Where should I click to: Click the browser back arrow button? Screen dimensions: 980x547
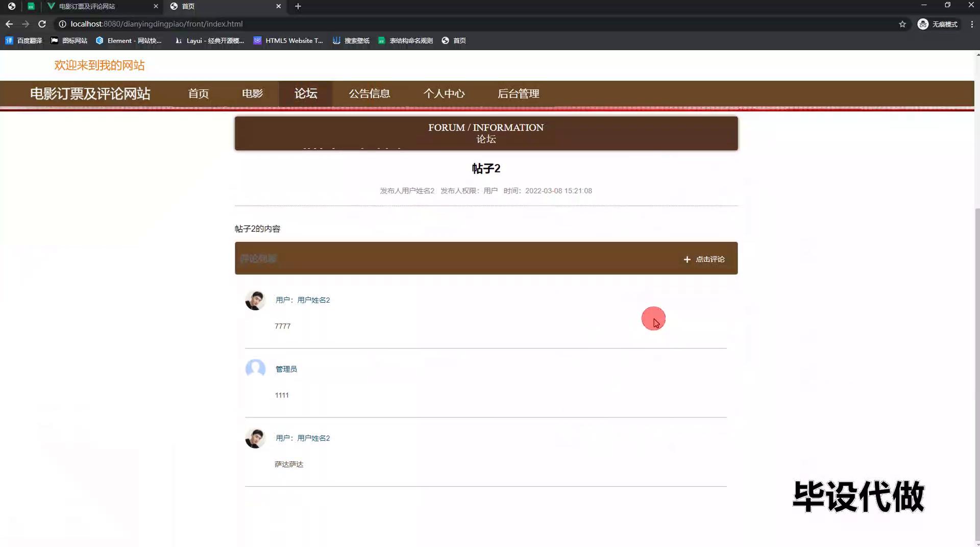coord(9,24)
